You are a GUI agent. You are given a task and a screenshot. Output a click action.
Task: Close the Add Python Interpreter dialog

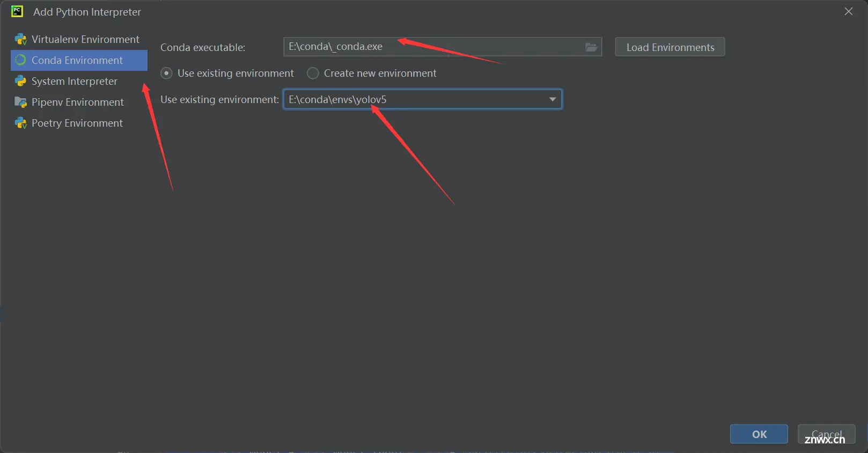tap(849, 11)
